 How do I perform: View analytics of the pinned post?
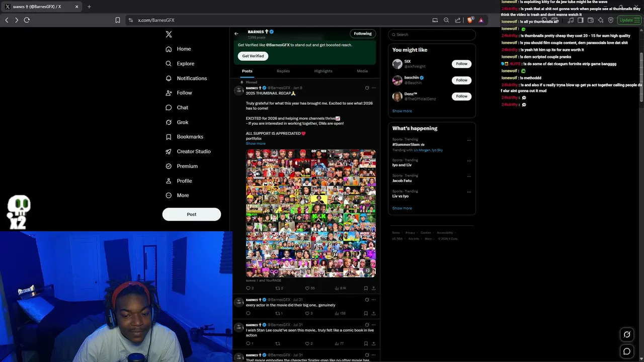click(x=337, y=288)
